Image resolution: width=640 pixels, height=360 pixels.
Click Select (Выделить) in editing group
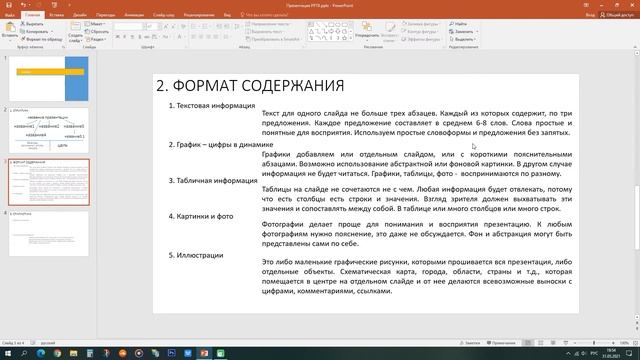pyautogui.click(x=462, y=39)
